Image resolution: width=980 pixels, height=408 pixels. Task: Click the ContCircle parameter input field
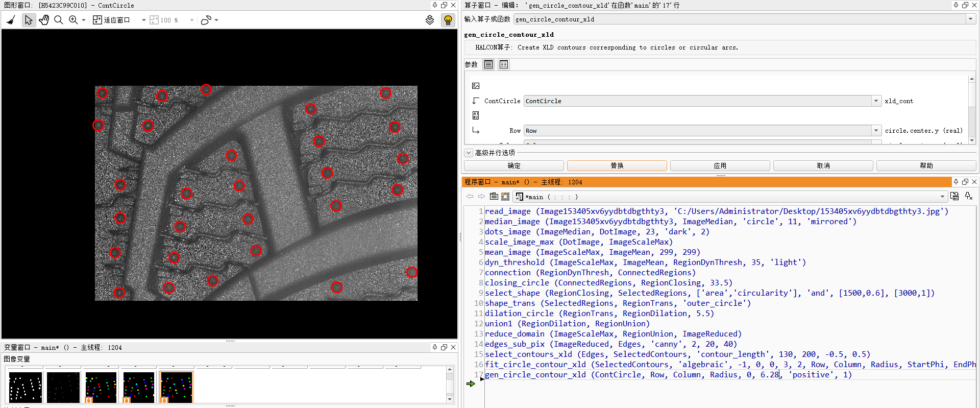pos(698,101)
